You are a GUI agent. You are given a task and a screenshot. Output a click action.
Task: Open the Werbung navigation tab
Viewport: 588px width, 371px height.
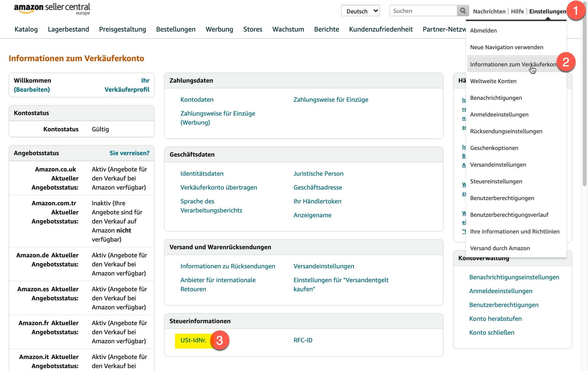(219, 29)
